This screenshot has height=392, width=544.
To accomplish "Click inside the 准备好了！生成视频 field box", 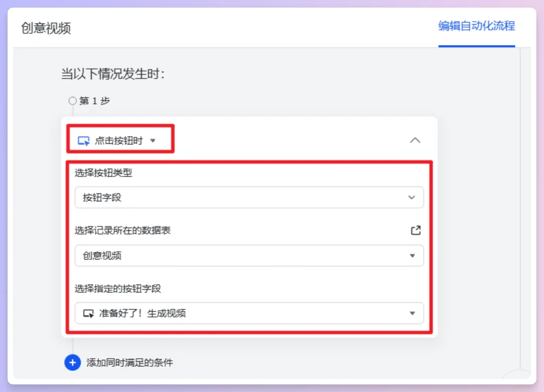I will tap(227, 313).
